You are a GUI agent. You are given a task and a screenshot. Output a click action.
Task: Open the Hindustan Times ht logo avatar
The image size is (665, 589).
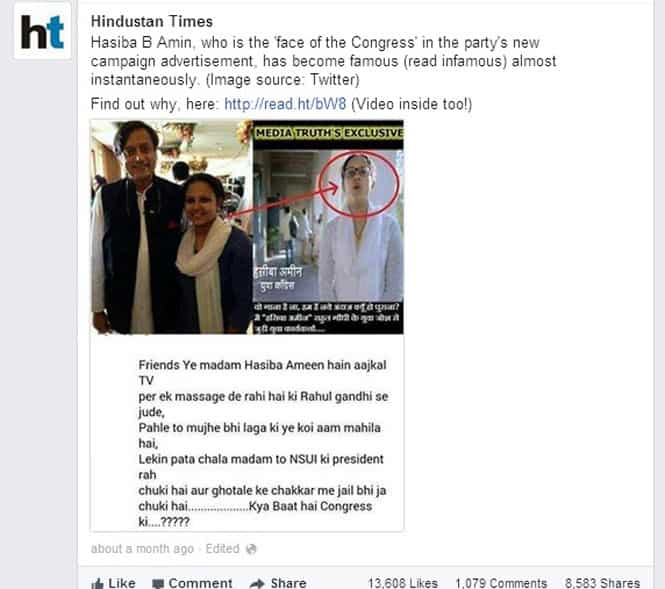[x=42, y=31]
